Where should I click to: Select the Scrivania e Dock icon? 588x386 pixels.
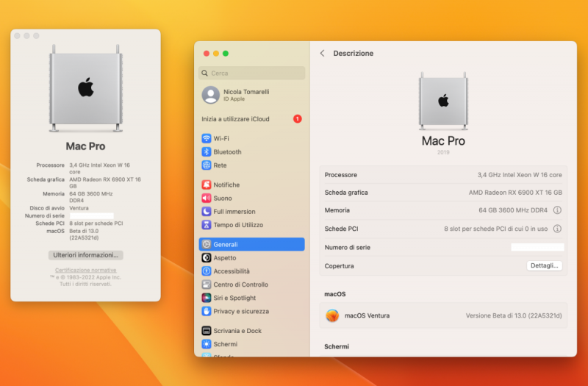click(207, 331)
